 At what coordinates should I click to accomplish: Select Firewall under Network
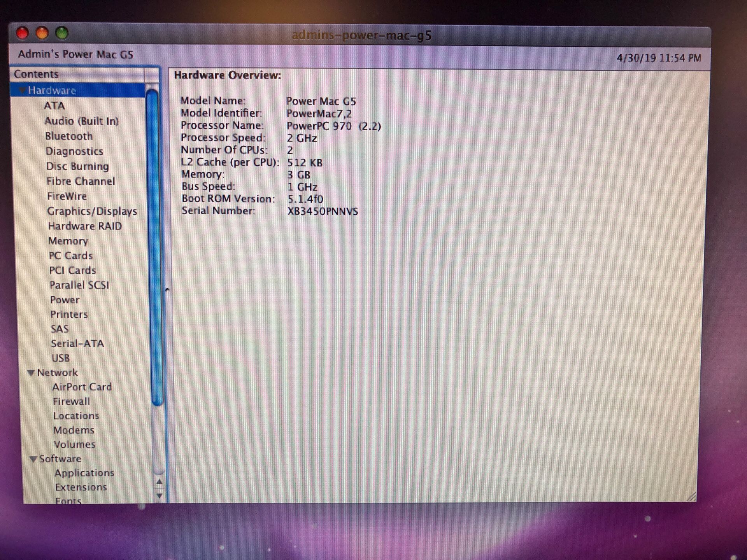[x=71, y=402]
